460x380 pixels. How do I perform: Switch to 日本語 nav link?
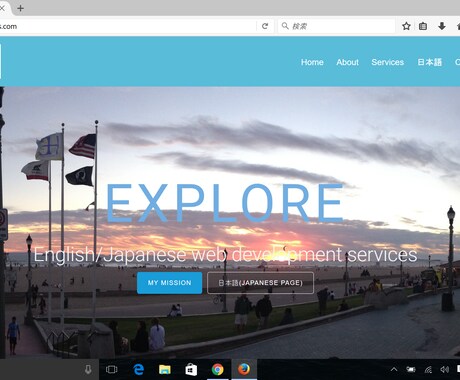(430, 62)
